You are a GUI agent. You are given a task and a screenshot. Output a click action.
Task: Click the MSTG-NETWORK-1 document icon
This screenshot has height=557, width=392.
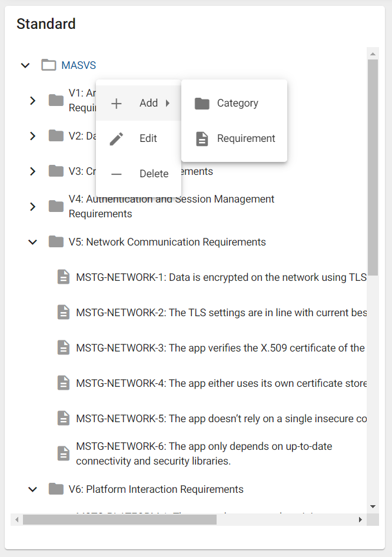64,277
